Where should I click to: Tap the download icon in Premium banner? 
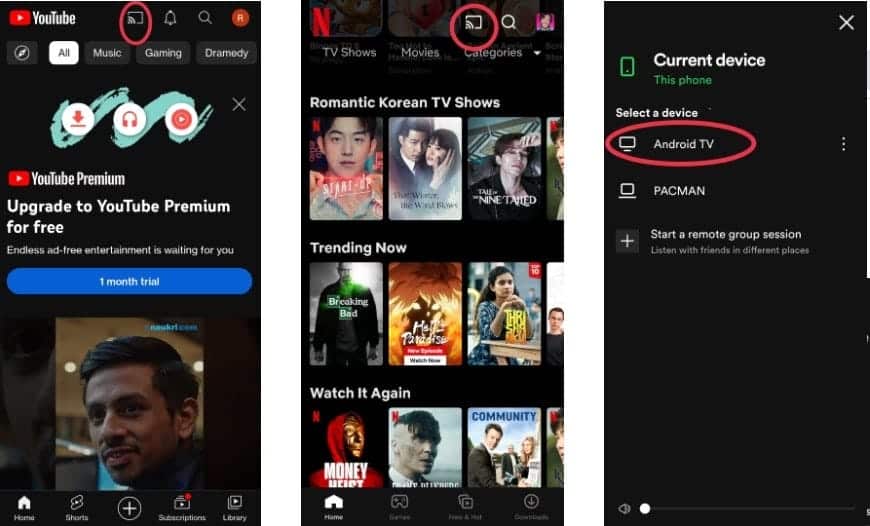(x=78, y=118)
